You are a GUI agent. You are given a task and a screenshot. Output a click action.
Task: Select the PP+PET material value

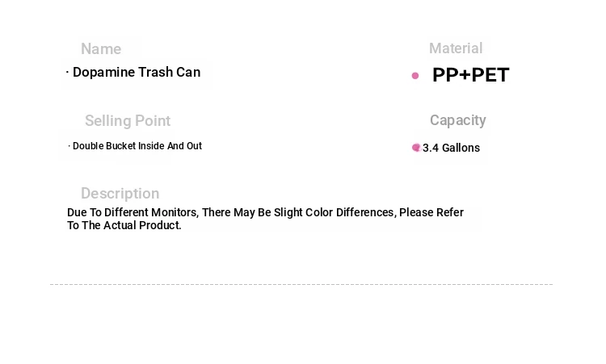[x=471, y=75]
